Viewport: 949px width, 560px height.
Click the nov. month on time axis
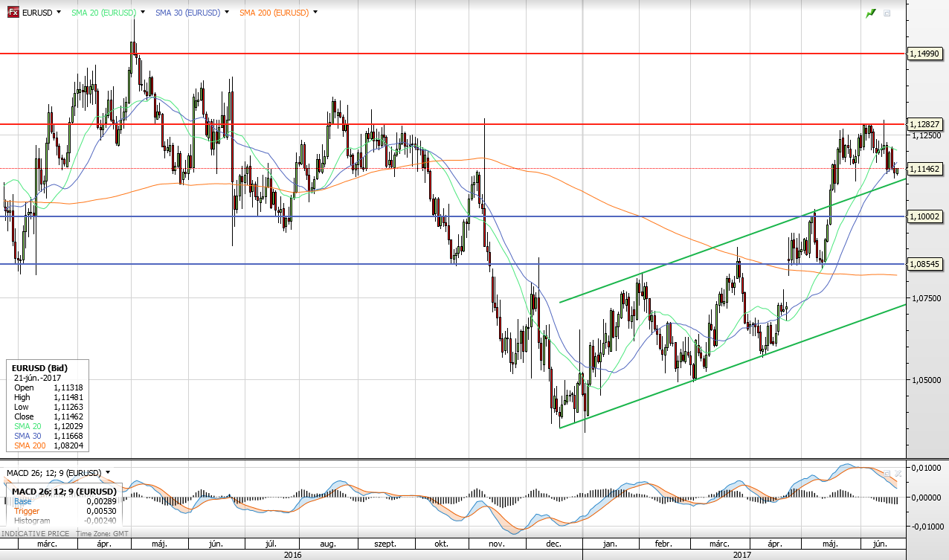point(497,544)
